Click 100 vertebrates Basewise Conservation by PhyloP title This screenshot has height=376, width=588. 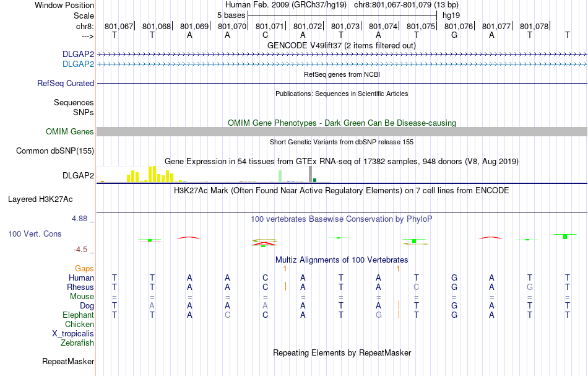(342, 219)
